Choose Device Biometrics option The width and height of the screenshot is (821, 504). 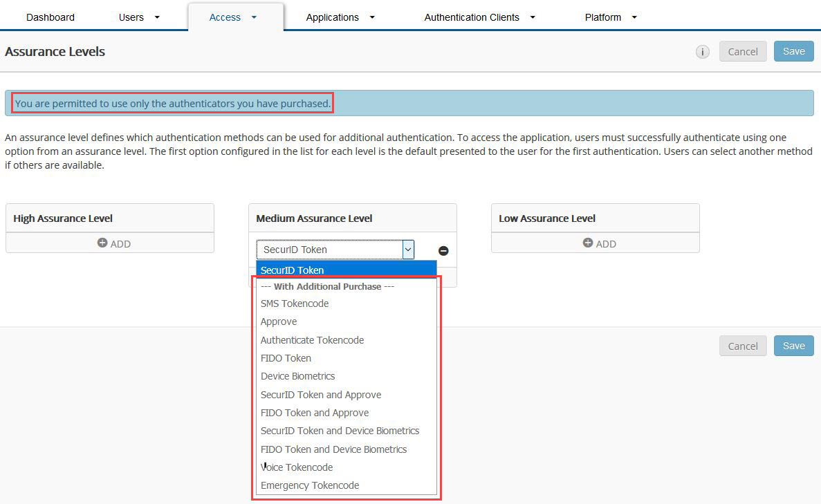(x=297, y=376)
